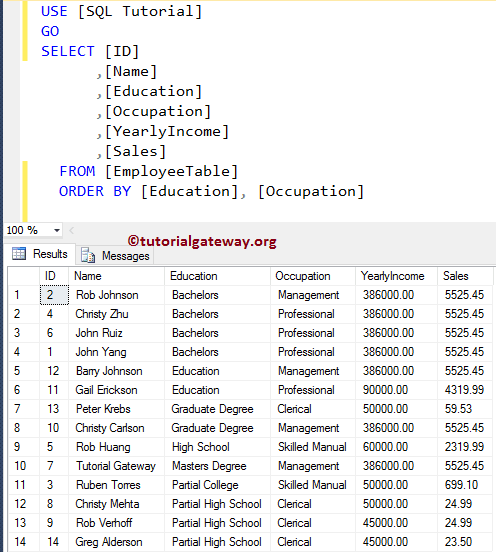Click the Rob Verhoff name cell

(117, 523)
